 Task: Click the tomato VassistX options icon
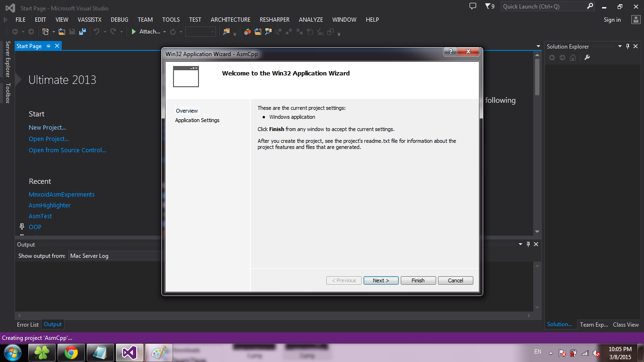point(248,32)
